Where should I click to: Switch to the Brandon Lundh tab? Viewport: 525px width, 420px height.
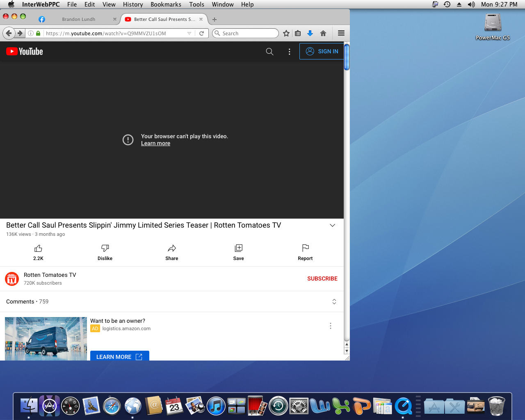78,19
